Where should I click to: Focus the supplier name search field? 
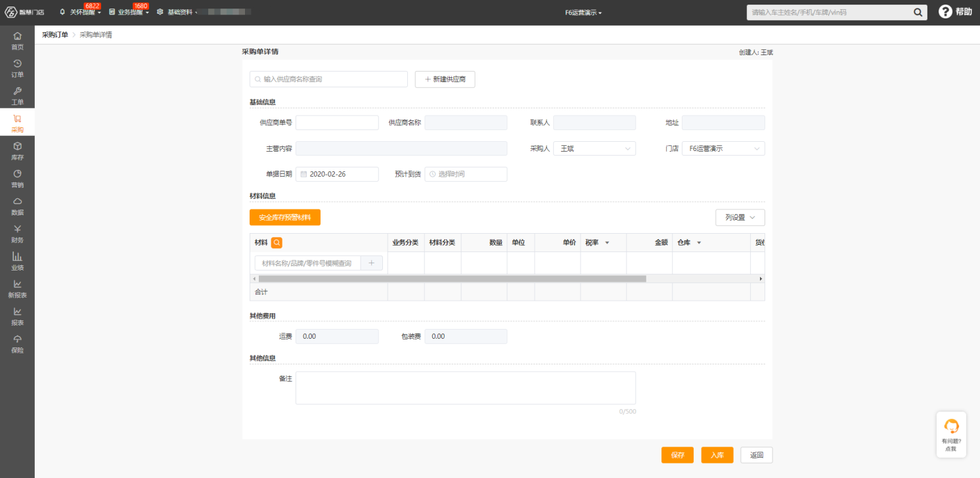click(x=328, y=79)
